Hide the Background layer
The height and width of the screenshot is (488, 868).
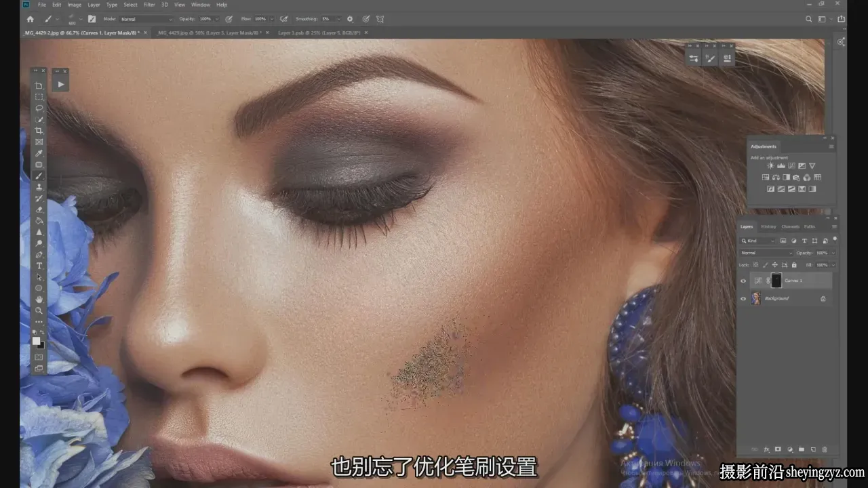743,298
